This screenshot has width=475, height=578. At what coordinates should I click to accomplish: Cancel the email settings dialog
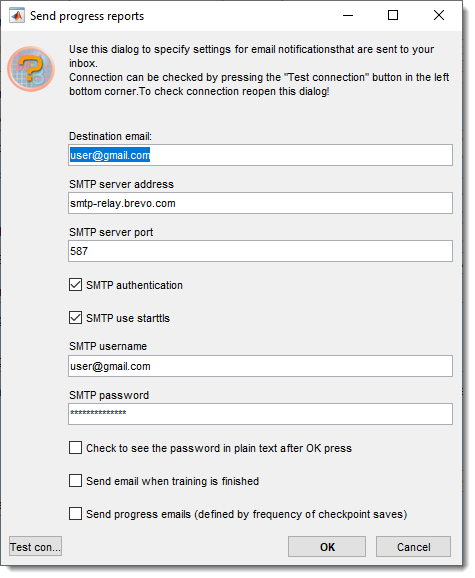[x=413, y=547]
